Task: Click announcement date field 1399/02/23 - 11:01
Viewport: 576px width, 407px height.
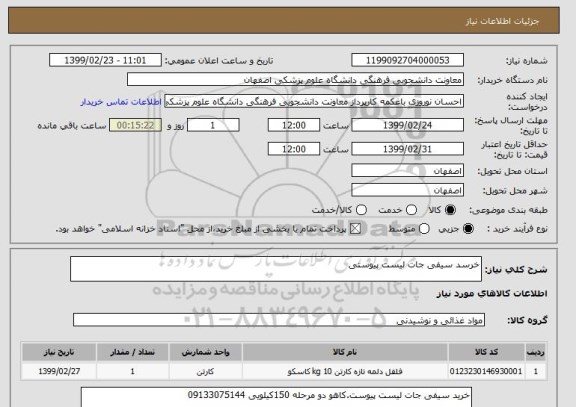Action: (x=105, y=60)
